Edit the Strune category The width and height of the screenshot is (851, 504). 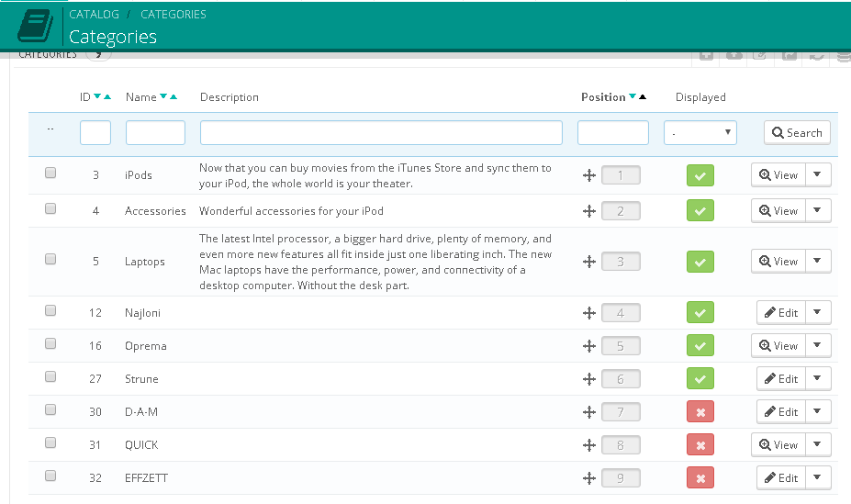coord(781,378)
